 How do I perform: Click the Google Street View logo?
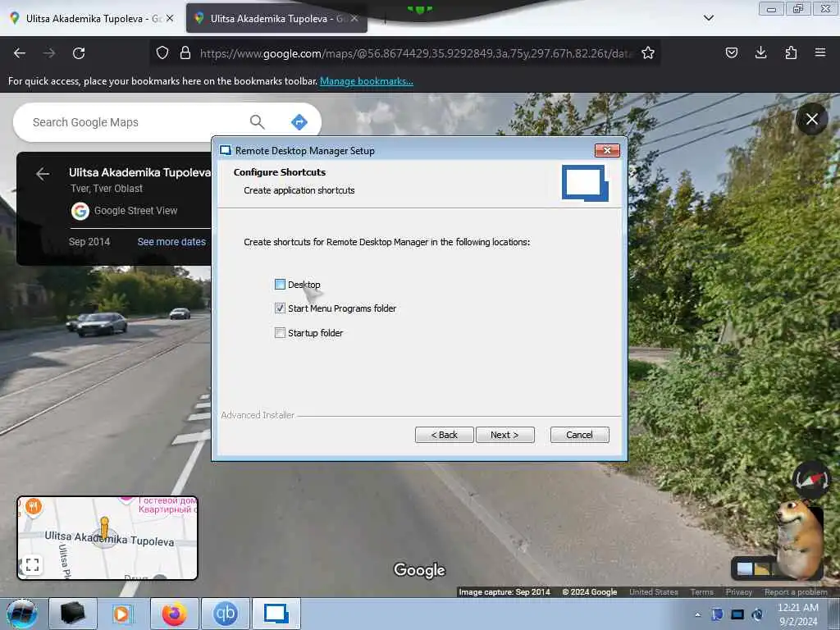tap(80, 211)
